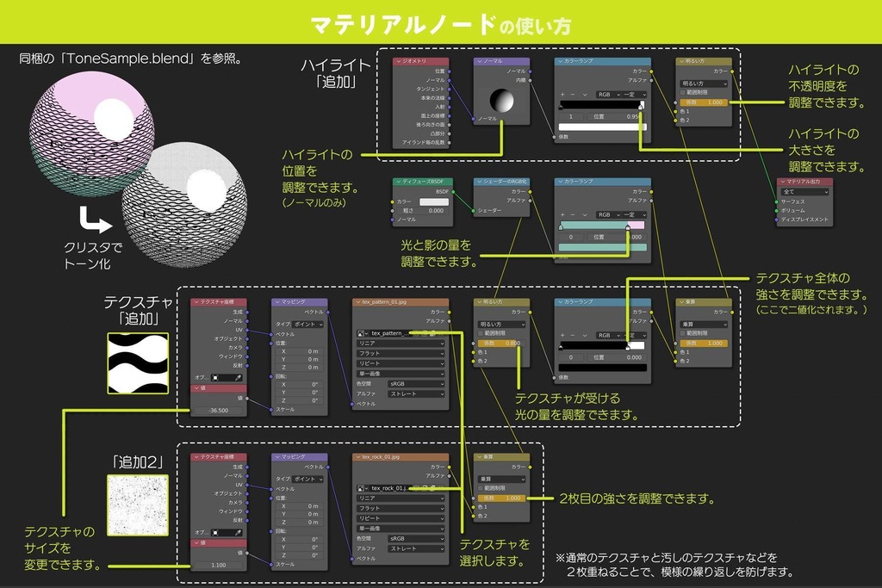Screen dimensions: 882x588
Task: Add a stop with the + icon on highlight カラーランプ
Action: click(562, 95)
